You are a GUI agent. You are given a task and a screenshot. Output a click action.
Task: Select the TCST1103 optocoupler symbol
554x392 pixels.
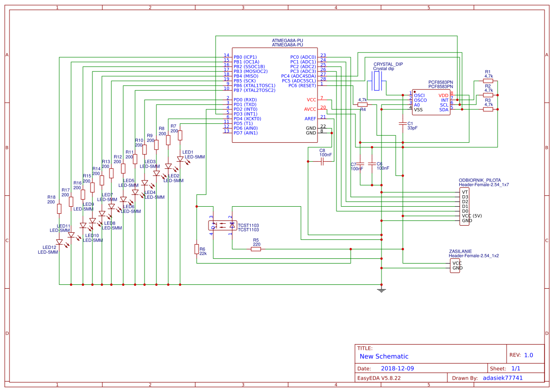[222, 226]
